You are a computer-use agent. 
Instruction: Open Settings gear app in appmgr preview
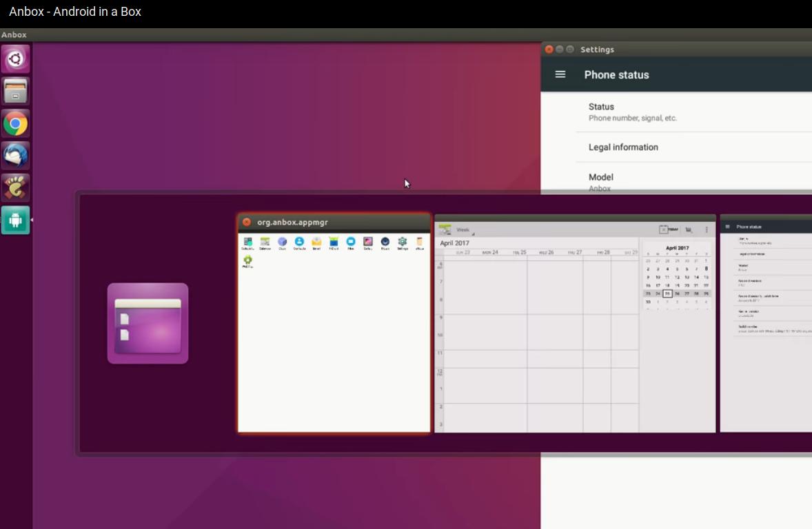click(403, 243)
